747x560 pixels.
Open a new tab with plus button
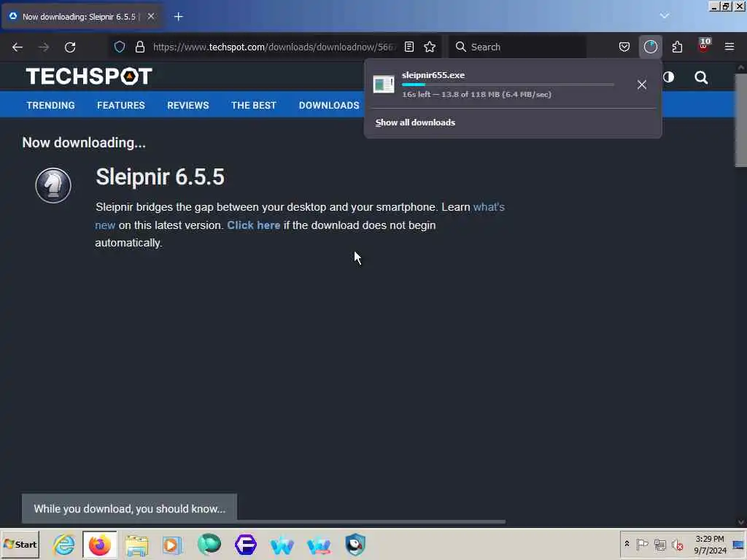pos(179,17)
